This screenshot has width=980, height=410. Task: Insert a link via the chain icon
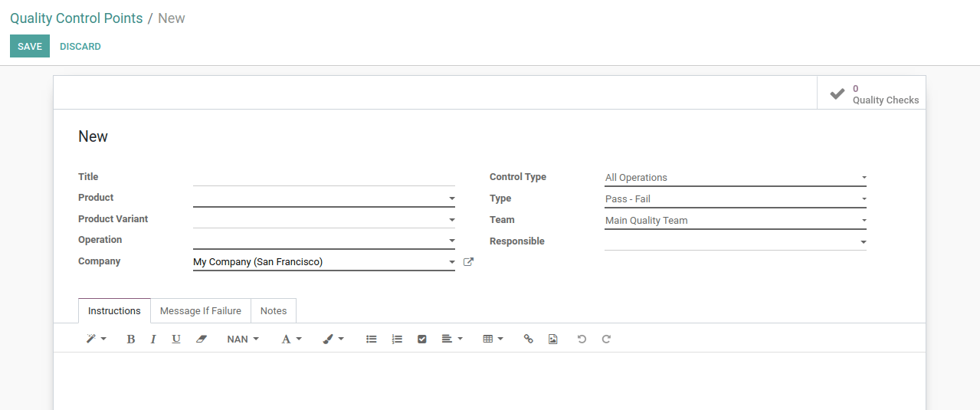tap(528, 339)
